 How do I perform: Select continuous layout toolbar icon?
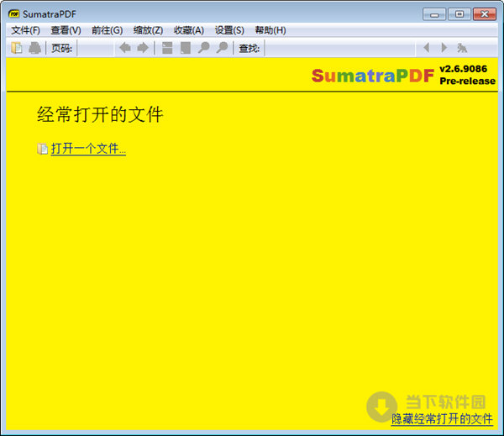tap(167, 48)
